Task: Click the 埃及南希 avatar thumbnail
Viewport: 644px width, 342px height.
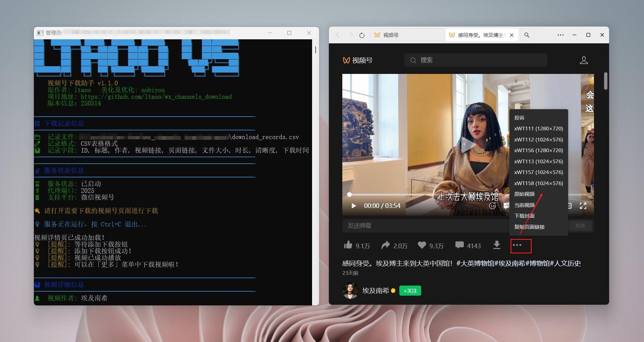Action: [x=350, y=291]
